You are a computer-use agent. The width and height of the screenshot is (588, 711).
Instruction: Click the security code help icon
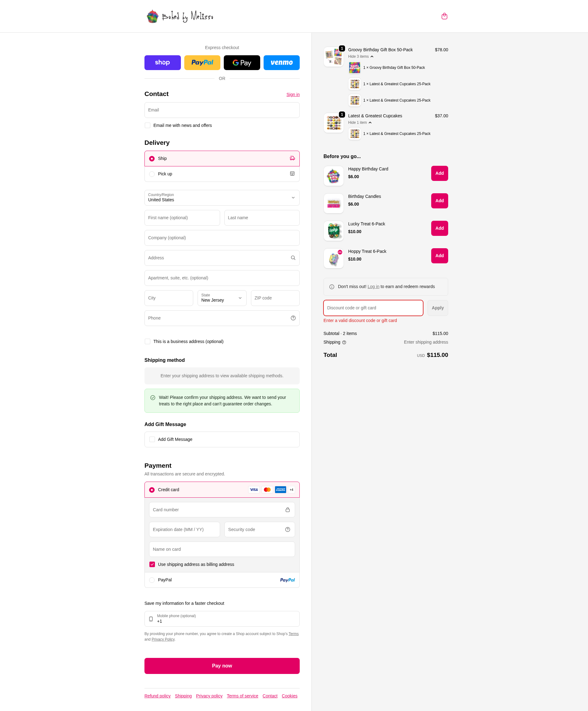pos(287,529)
